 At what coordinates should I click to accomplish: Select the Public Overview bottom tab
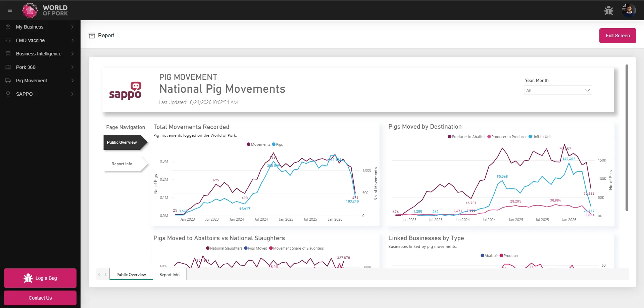[131, 274]
